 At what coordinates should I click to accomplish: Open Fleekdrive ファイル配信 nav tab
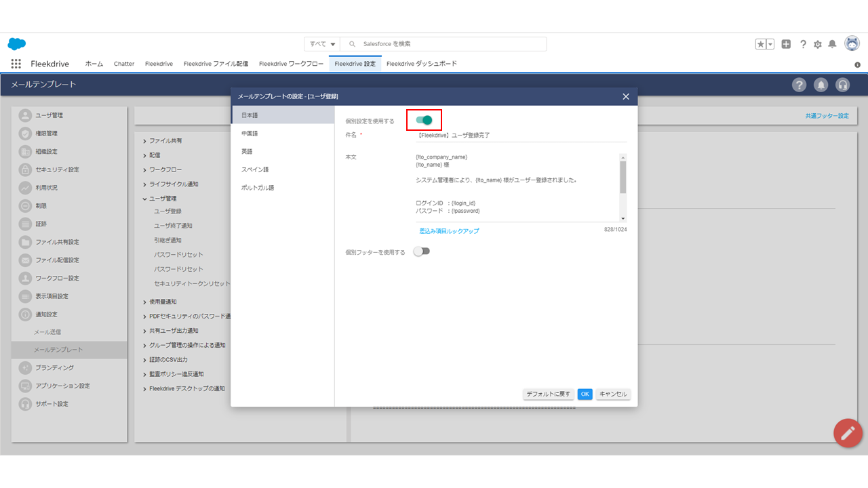(216, 64)
